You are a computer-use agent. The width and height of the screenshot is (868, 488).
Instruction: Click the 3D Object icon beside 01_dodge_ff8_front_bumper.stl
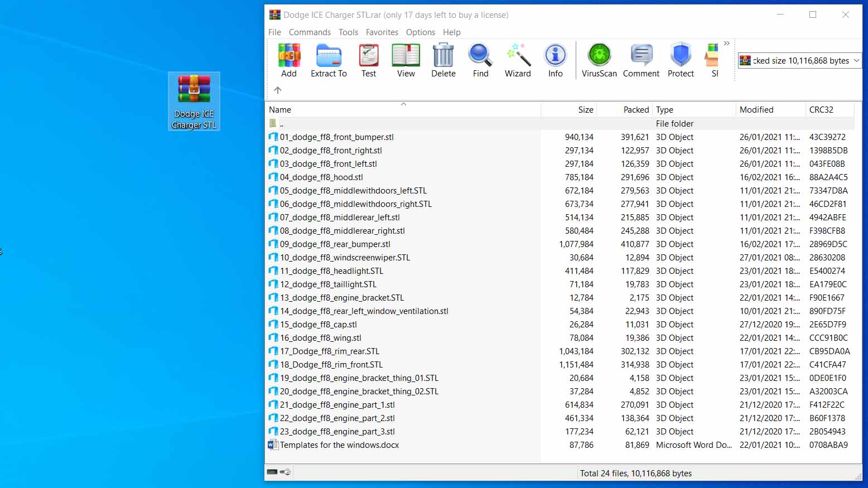pyautogui.click(x=273, y=137)
